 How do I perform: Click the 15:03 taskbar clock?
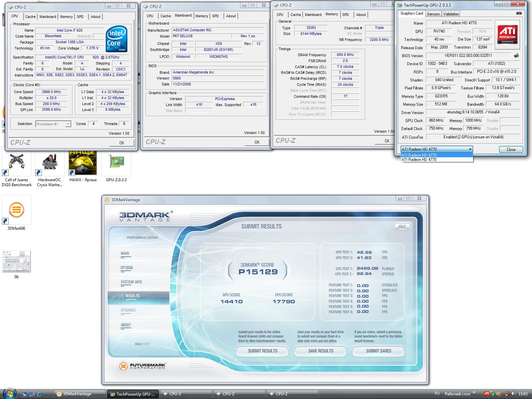(x=523, y=394)
